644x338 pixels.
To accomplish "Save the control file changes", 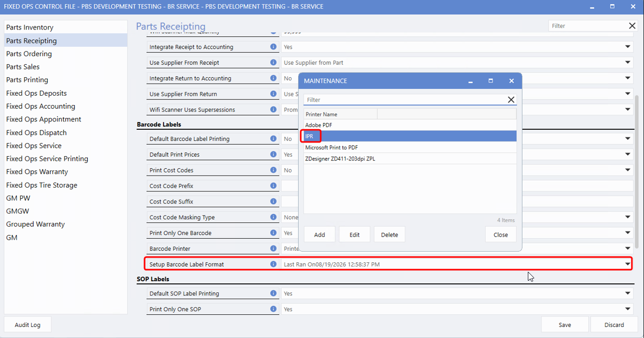I will point(565,325).
